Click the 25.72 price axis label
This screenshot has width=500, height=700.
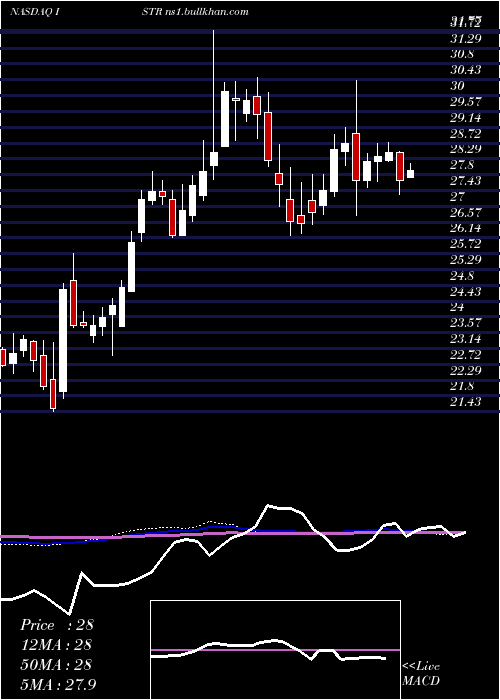tap(466, 244)
